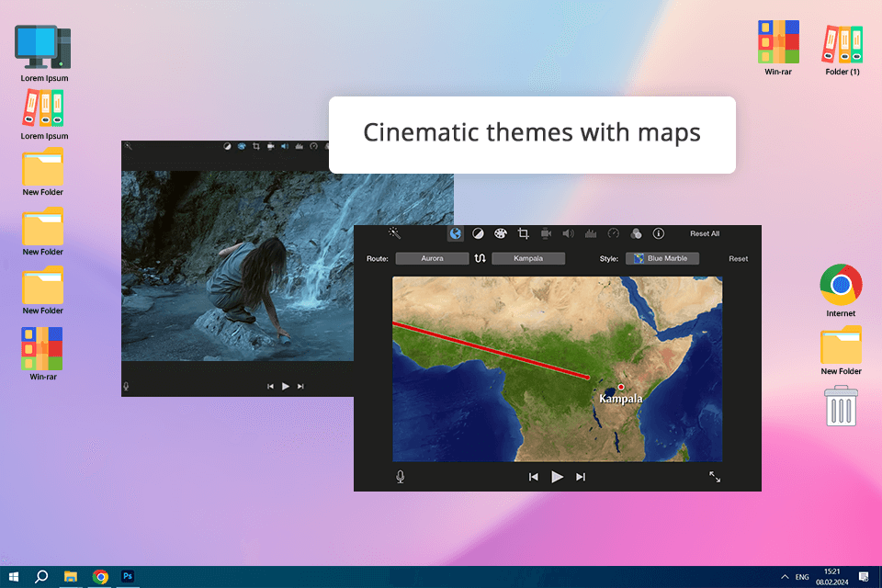Open Folder (1) desktop icon
Viewport: 882px width, 588px height.
tap(842, 50)
